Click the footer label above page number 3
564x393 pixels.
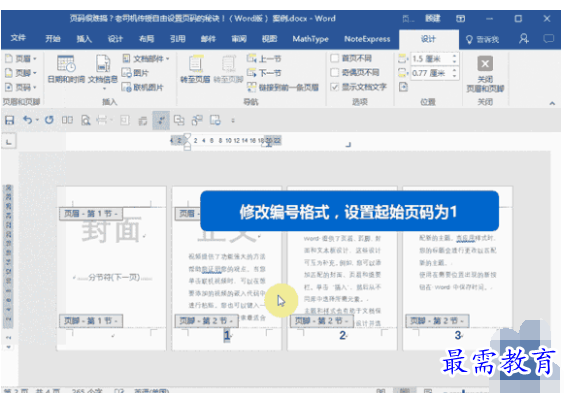point(437,321)
